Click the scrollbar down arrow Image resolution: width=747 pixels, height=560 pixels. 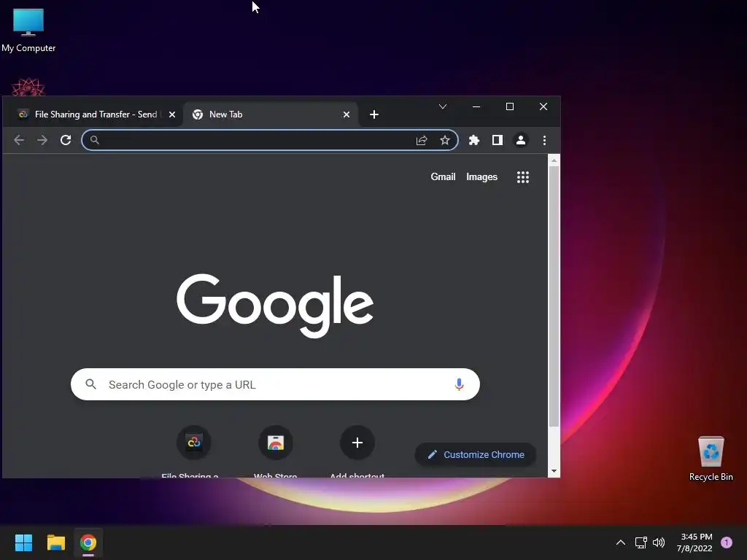tap(554, 471)
